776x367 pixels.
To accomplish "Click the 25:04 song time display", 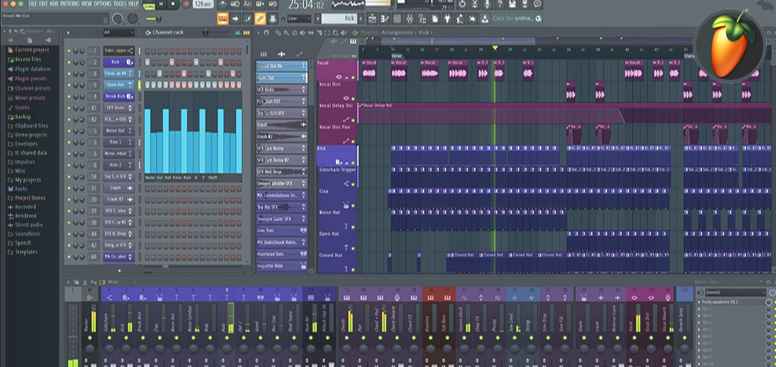I will tap(307, 5).
